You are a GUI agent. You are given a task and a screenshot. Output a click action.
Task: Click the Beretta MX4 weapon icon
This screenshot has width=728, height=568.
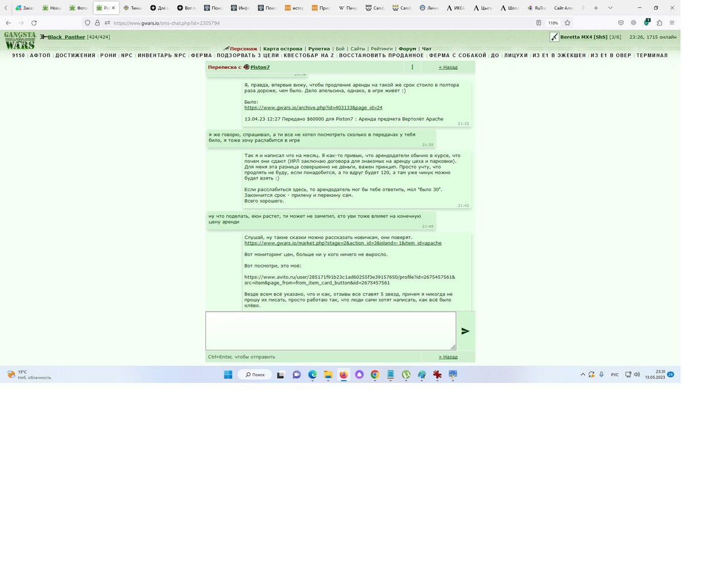point(554,37)
